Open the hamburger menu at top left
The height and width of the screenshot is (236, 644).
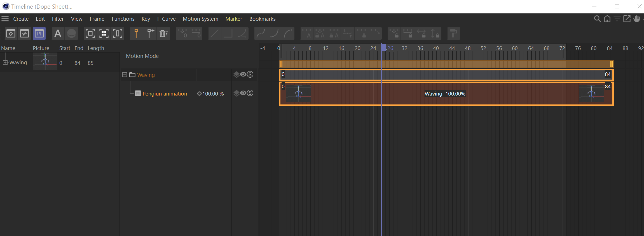click(5, 19)
